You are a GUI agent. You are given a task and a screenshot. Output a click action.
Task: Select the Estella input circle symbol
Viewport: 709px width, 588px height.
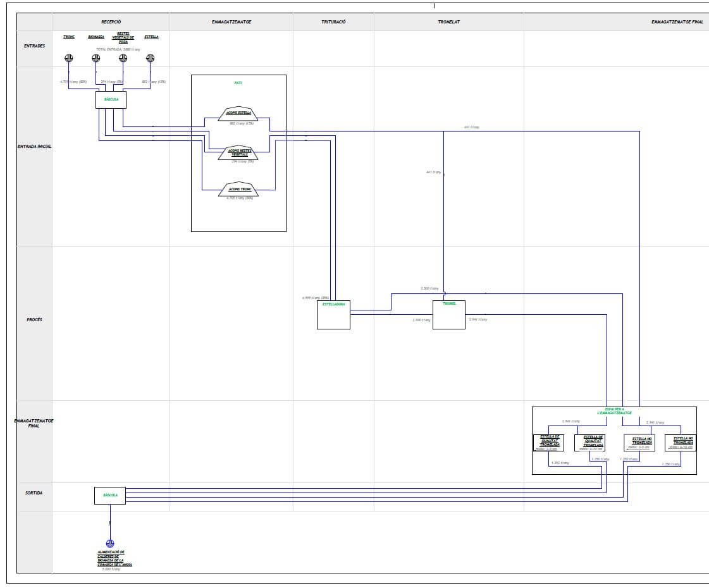pos(150,58)
